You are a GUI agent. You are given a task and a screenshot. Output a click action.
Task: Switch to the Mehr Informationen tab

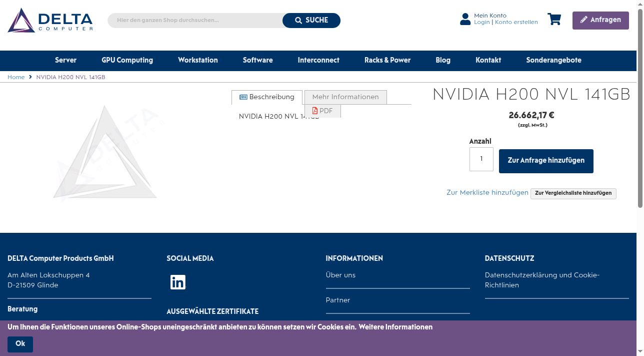point(345,97)
